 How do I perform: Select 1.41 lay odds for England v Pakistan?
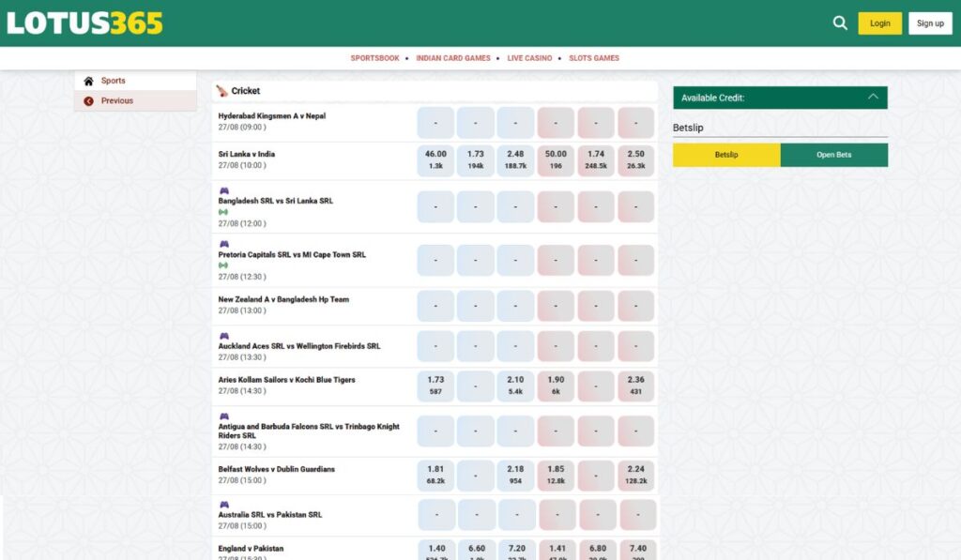point(557,551)
